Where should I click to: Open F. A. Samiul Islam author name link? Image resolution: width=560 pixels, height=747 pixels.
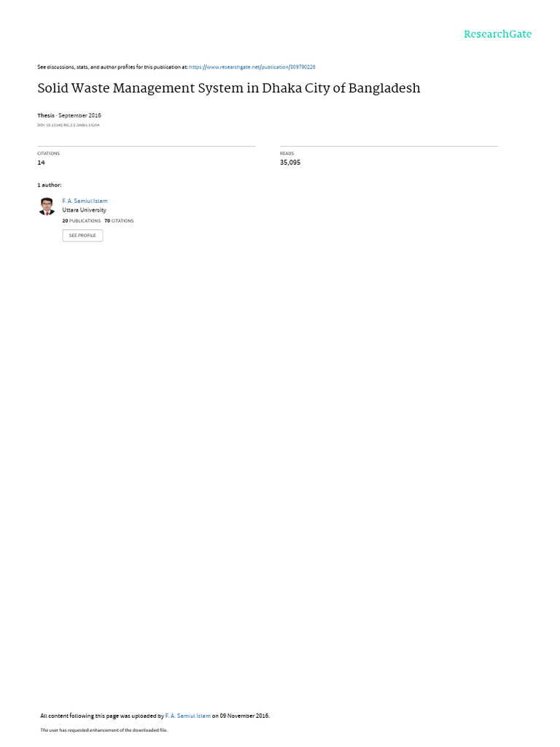pyautogui.click(x=85, y=201)
